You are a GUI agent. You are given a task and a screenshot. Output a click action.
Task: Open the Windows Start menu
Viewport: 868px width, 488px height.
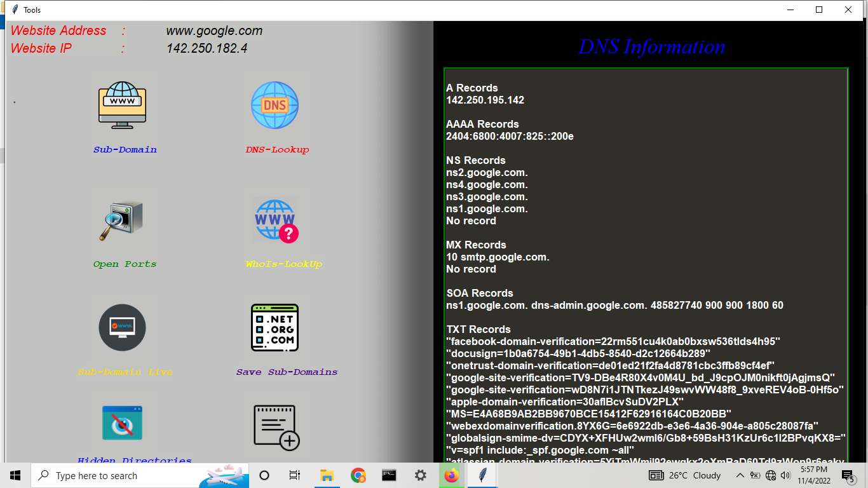(x=15, y=475)
